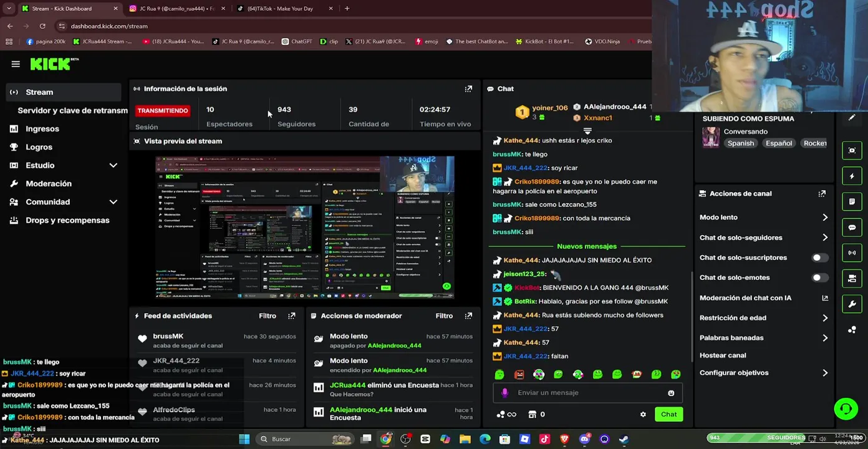Open the hamburger menu beside Kick logo

coord(16,64)
